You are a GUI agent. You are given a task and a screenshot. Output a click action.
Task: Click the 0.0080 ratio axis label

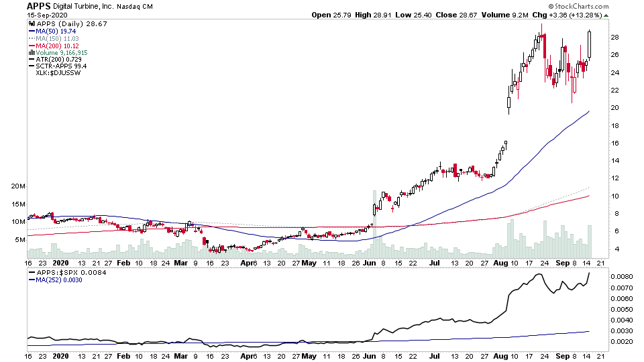point(621,277)
